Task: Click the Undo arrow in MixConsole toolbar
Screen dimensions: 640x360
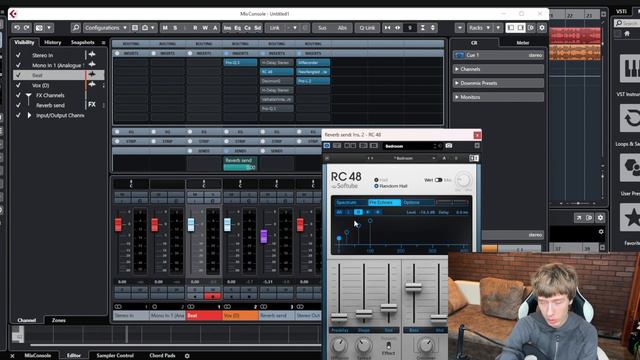Action: pos(17,28)
